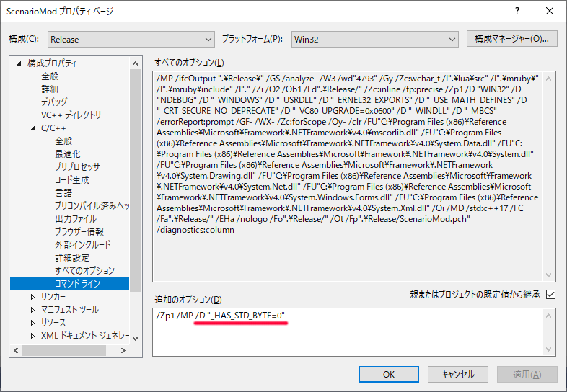
Task: Expand the リンカー tree node
Action: [32, 297]
